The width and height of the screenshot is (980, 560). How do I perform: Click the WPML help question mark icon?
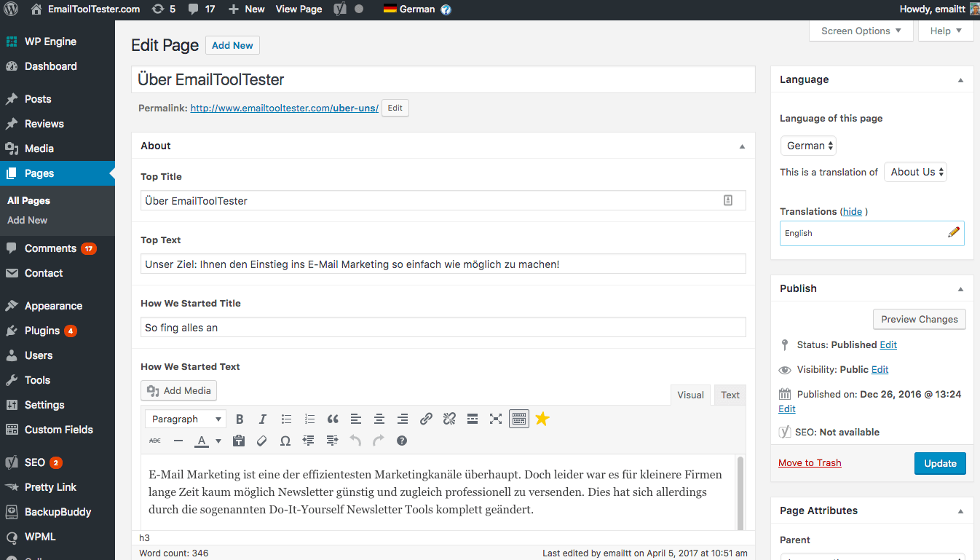[446, 9]
